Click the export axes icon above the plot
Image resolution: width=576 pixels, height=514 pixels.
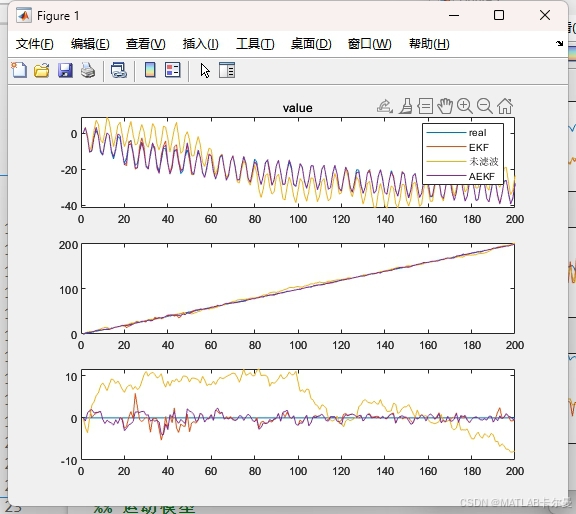[385, 106]
